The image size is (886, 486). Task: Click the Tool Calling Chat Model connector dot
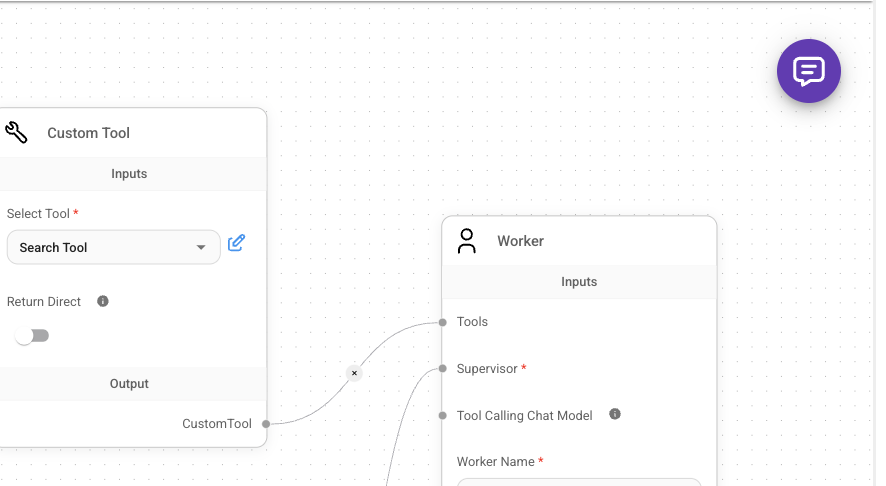(x=442, y=415)
